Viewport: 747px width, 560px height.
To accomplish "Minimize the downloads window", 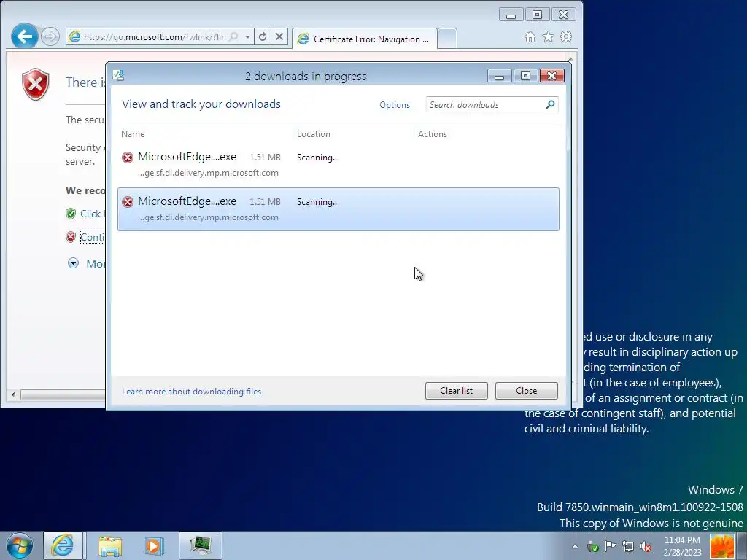I will pyautogui.click(x=500, y=76).
